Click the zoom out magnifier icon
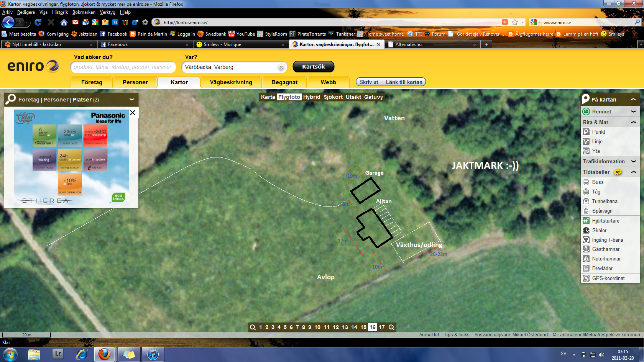 click(253, 327)
